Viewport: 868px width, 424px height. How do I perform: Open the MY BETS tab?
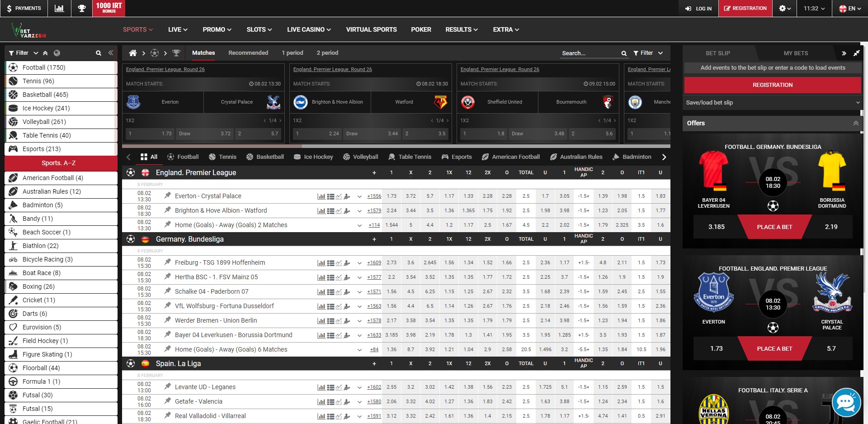[796, 53]
